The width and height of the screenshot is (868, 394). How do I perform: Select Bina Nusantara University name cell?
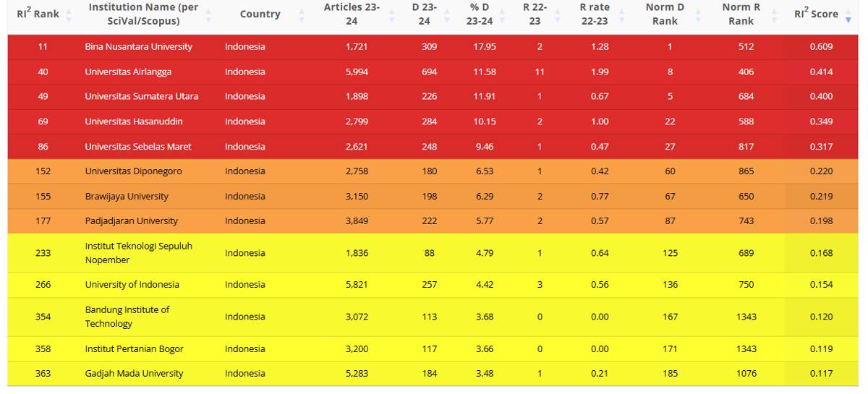[139, 46]
